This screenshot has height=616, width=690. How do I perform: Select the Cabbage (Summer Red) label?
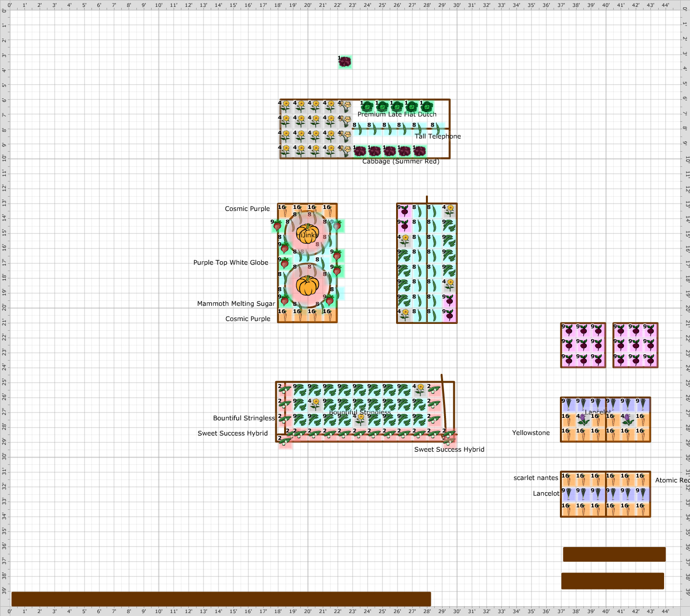[x=401, y=161]
